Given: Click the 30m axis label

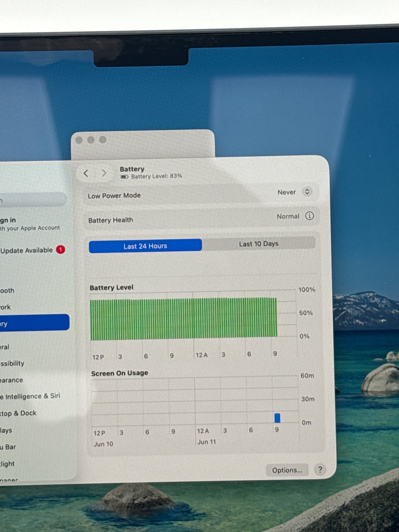Looking at the screenshot, I should [x=307, y=399].
